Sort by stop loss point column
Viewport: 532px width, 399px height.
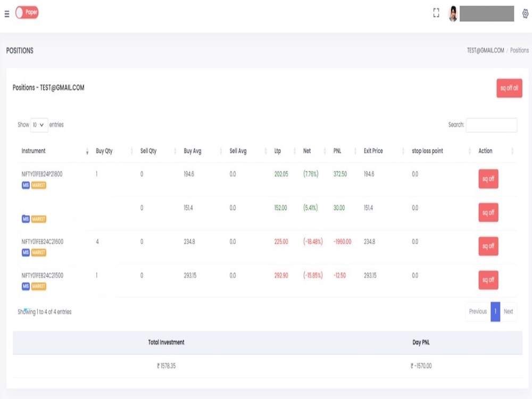[441, 151]
